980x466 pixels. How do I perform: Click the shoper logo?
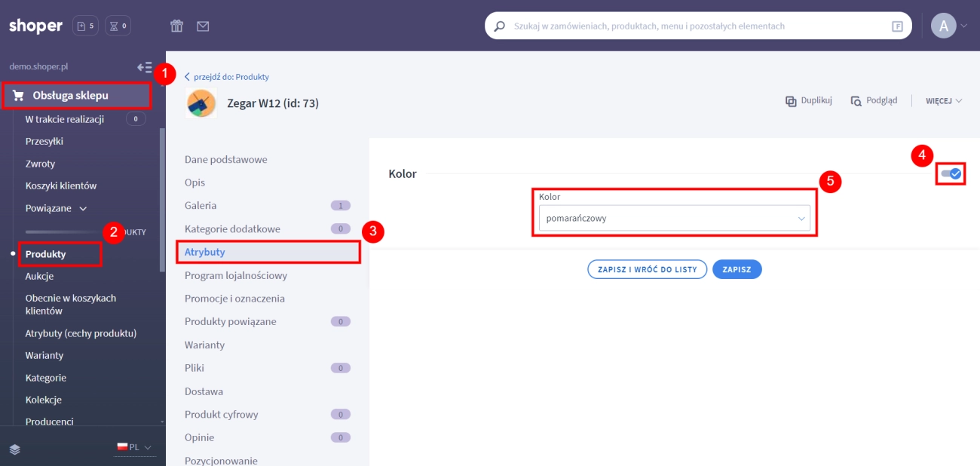[35, 26]
